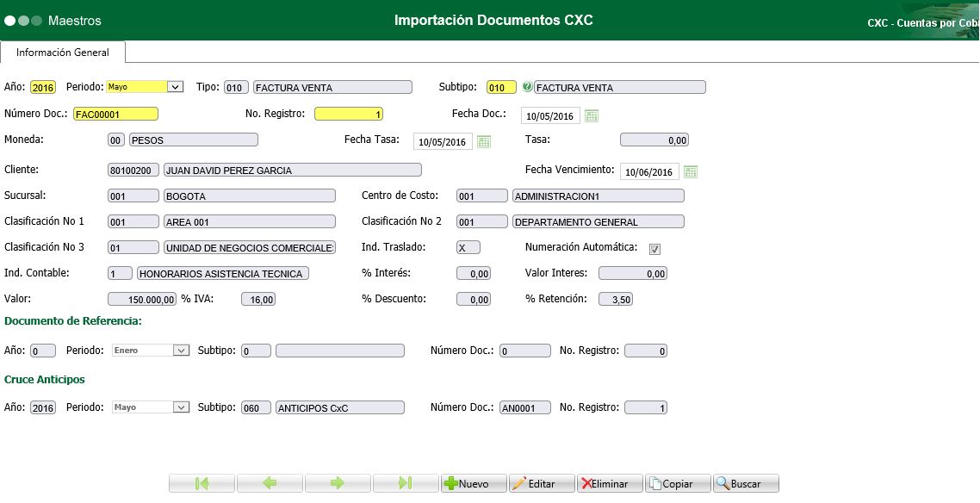The height and width of the screenshot is (503, 980).
Task: Click the AREA 001 classification field
Action: point(250,222)
